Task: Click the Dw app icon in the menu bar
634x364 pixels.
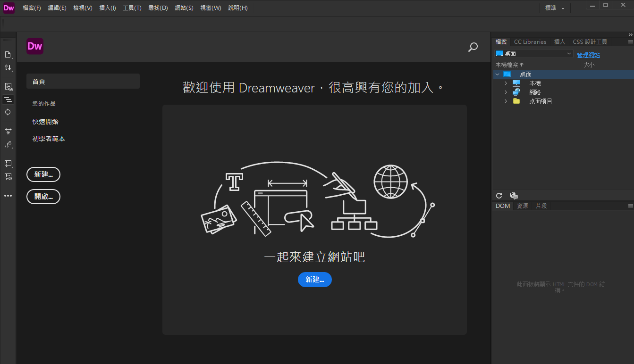Action: point(9,8)
